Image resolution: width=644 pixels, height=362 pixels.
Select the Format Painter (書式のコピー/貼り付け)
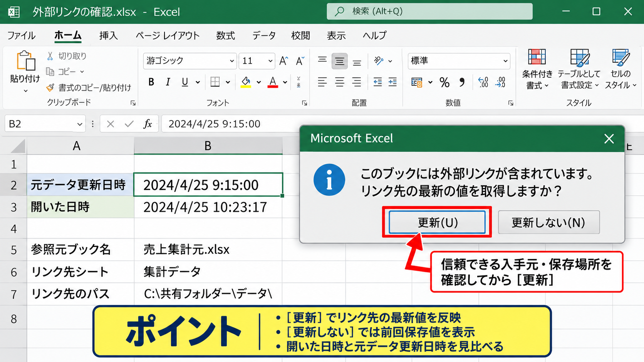pos(89,88)
